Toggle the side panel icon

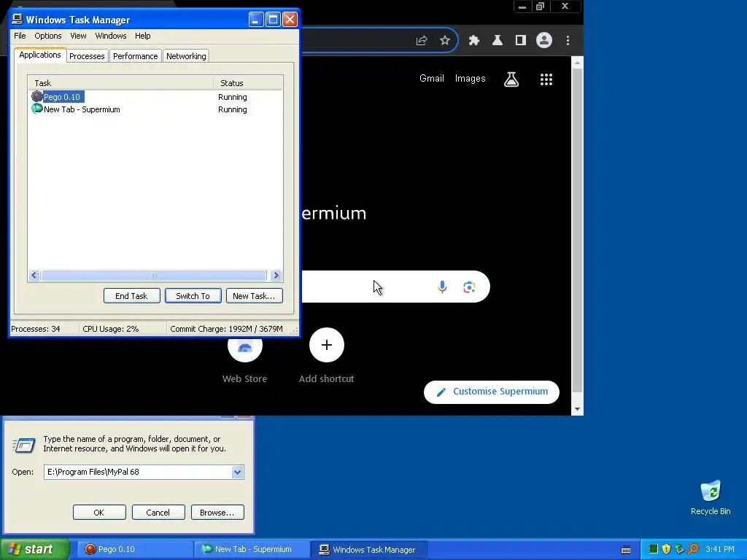(x=521, y=41)
